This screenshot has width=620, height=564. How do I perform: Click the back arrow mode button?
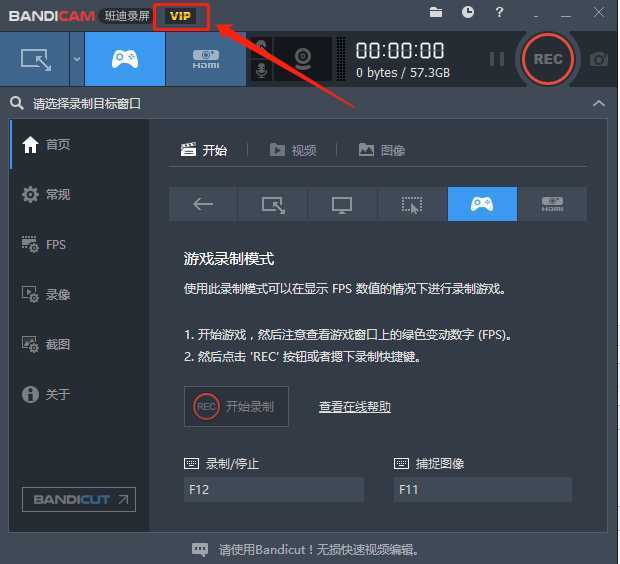point(203,204)
